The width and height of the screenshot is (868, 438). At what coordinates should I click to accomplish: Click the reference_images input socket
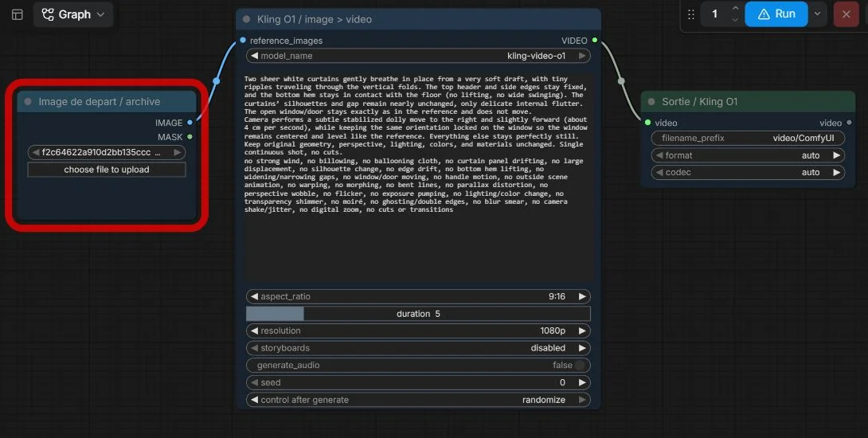click(242, 41)
